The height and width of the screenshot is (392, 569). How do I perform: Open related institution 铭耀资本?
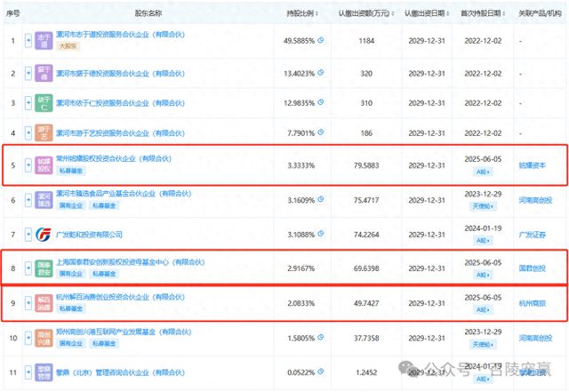(x=533, y=165)
